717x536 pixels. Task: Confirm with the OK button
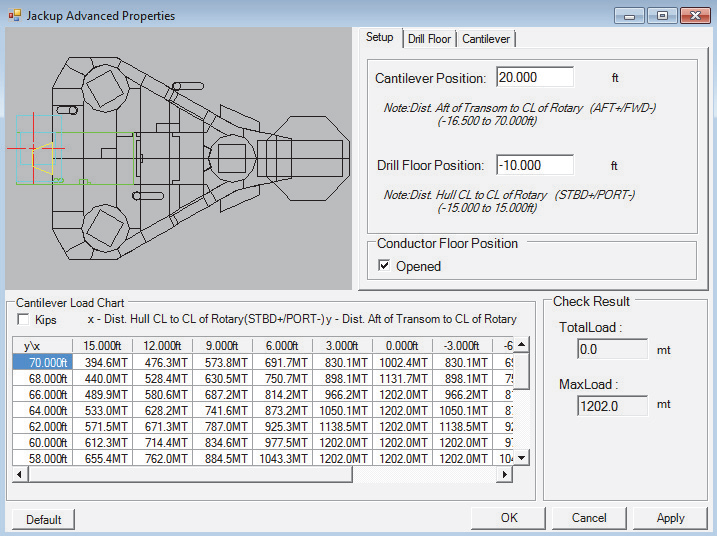pos(509,518)
